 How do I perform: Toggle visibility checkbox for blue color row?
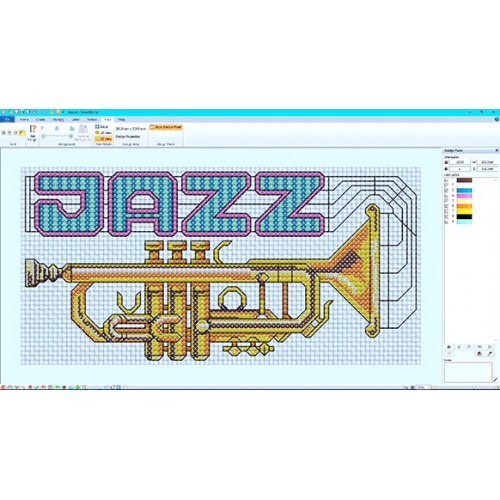click(x=447, y=191)
